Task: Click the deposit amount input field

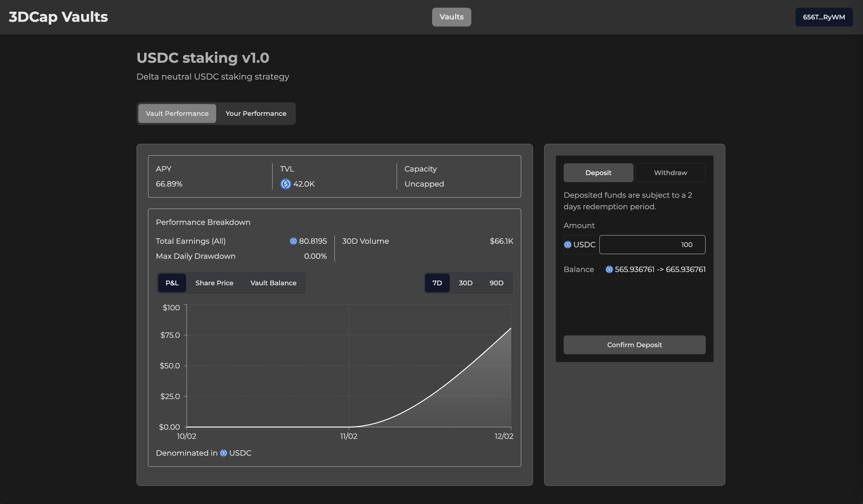Action: tap(652, 245)
